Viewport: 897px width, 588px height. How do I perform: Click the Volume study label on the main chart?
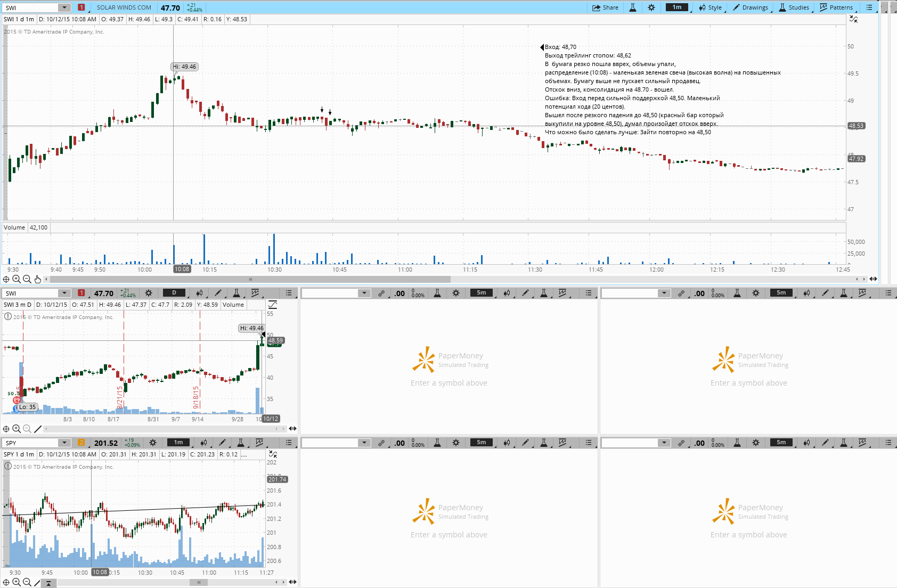pos(14,227)
